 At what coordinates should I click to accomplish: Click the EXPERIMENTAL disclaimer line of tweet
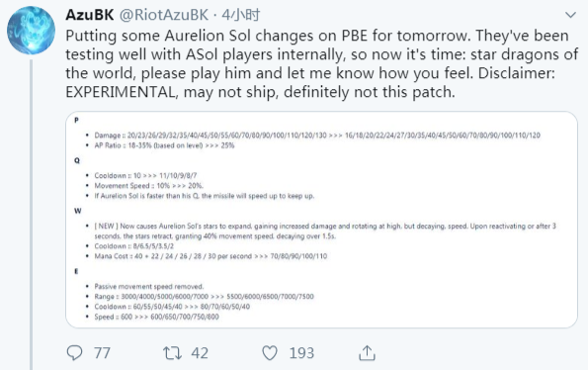tap(260, 92)
